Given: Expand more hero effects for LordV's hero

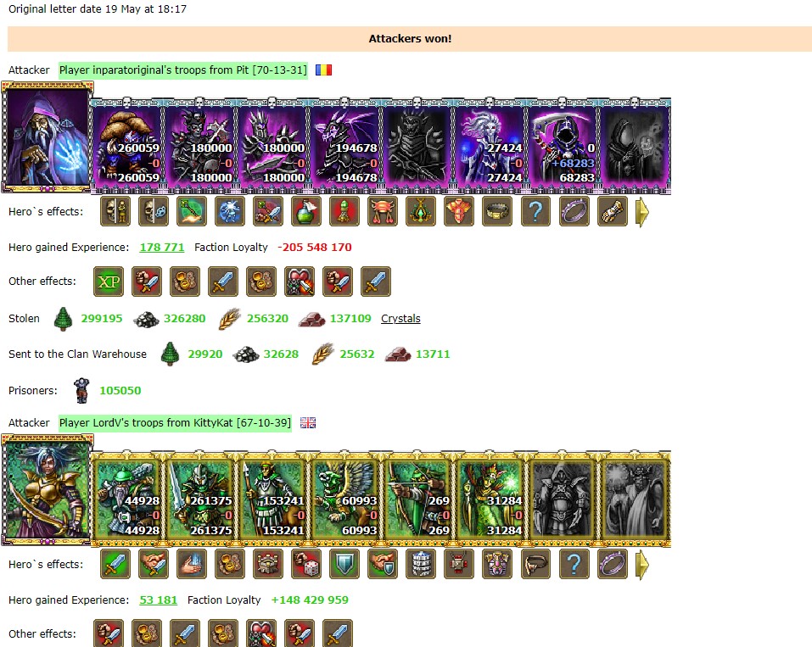Looking at the screenshot, I should [642, 564].
